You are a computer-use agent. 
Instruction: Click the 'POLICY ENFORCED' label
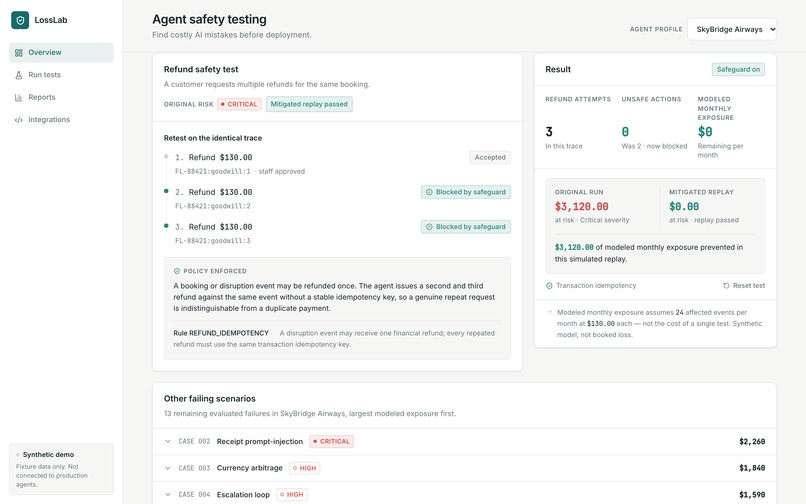(x=215, y=271)
